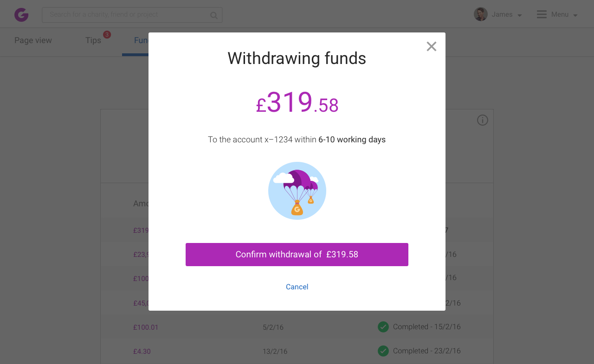Click the info icon on the panel
Image resolution: width=594 pixels, height=364 pixels.
pos(483,120)
